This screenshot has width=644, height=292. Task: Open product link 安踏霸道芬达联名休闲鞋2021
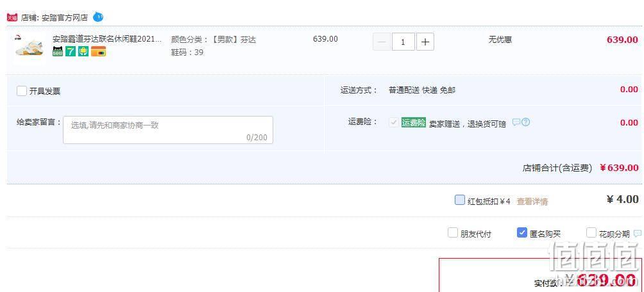[107, 39]
